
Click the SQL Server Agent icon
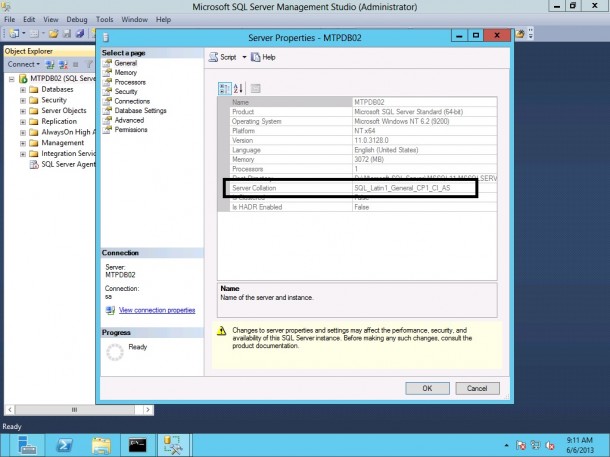pyautogui.click(x=34, y=165)
